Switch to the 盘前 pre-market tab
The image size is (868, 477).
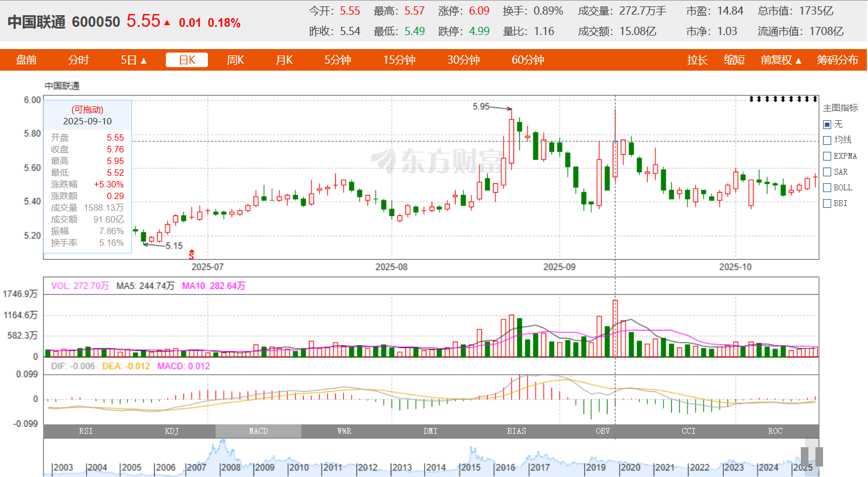click(x=26, y=60)
